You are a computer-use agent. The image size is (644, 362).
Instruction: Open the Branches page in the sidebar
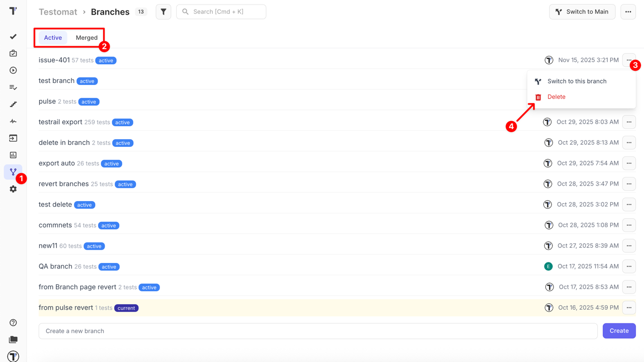pyautogui.click(x=13, y=172)
